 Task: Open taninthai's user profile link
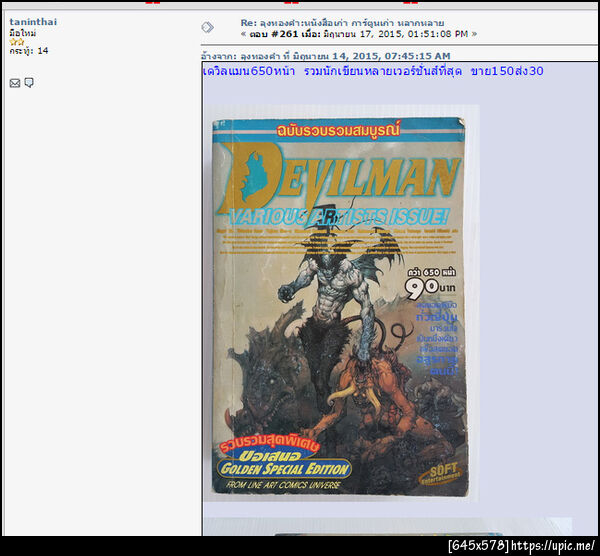coord(33,22)
